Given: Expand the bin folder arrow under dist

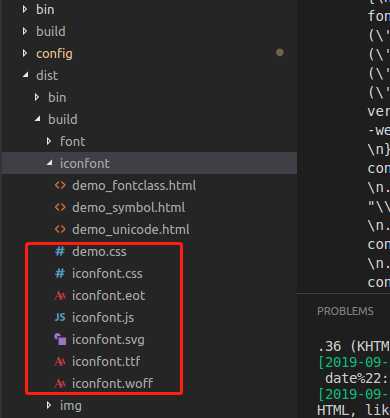Looking at the screenshot, I should (37, 97).
